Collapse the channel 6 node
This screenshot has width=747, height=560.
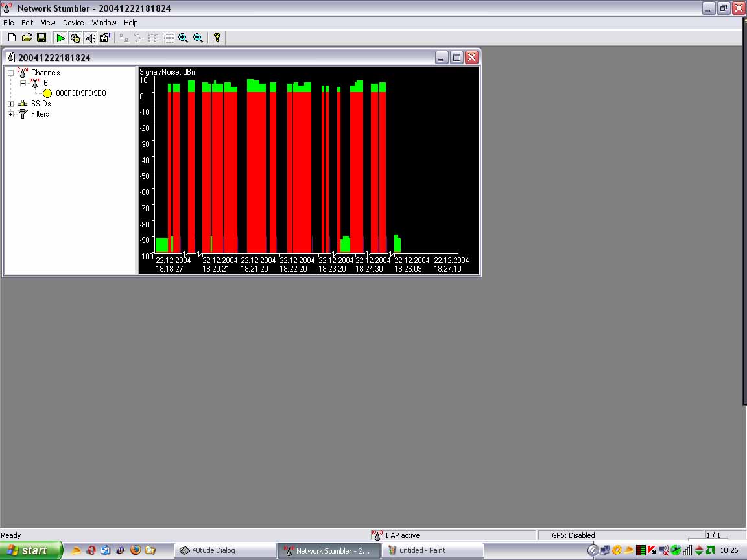click(23, 83)
